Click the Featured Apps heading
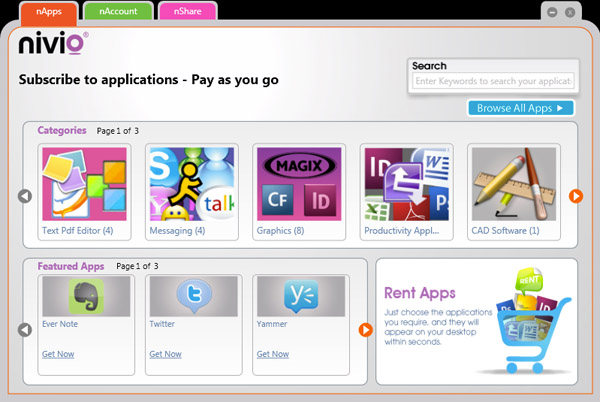 tap(71, 266)
